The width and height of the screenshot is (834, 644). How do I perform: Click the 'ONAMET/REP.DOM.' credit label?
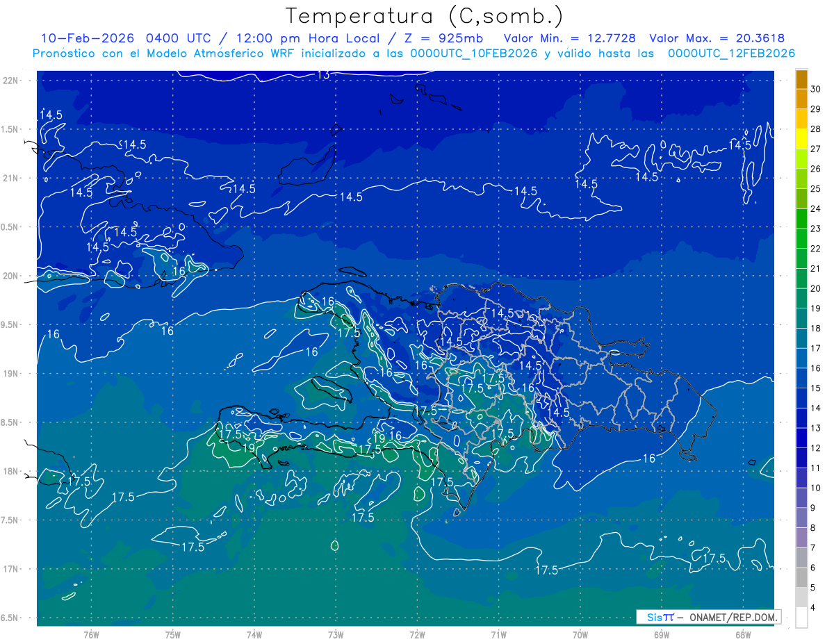(x=733, y=617)
